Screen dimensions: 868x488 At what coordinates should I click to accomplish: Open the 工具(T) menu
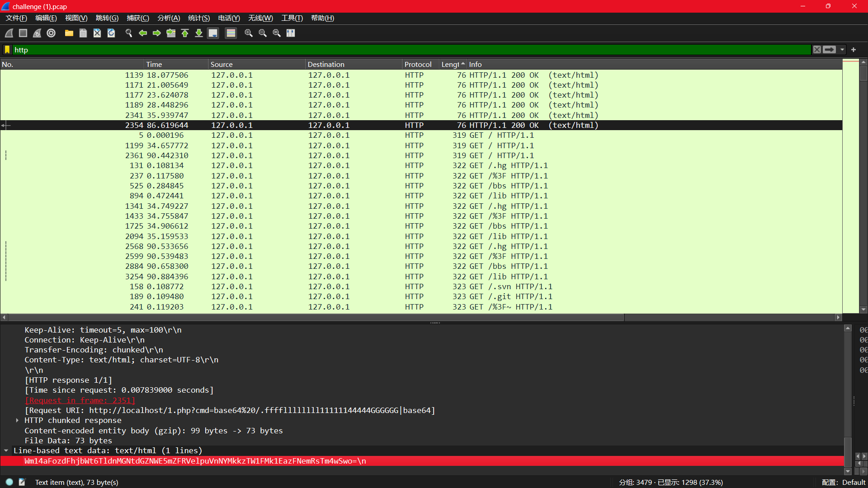tap(292, 18)
